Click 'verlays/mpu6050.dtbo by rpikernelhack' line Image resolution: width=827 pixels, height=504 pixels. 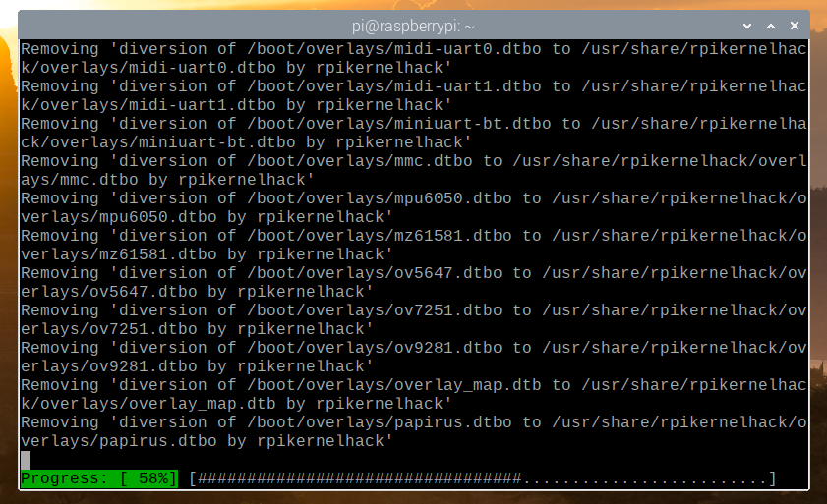tap(207, 217)
